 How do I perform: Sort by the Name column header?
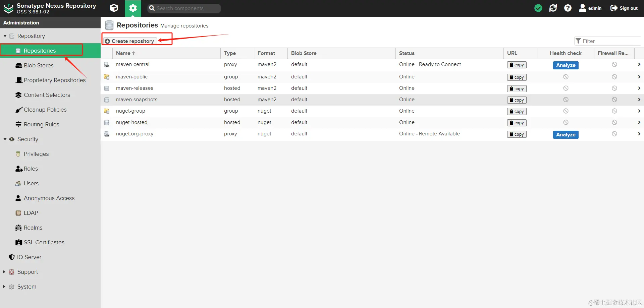pos(166,53)
